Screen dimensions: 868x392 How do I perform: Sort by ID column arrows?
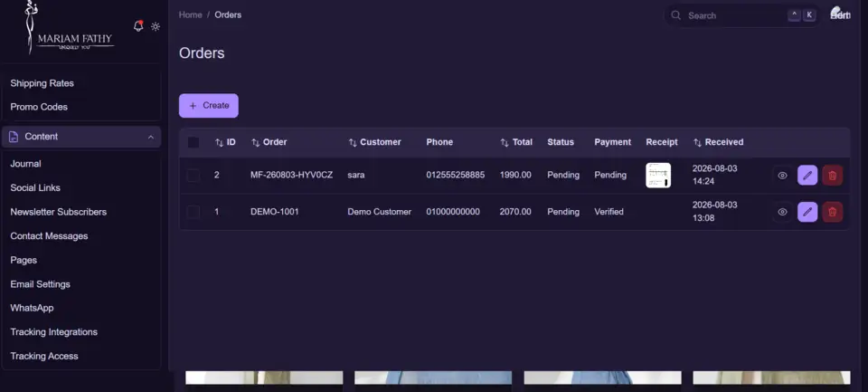tap(219, 142)
